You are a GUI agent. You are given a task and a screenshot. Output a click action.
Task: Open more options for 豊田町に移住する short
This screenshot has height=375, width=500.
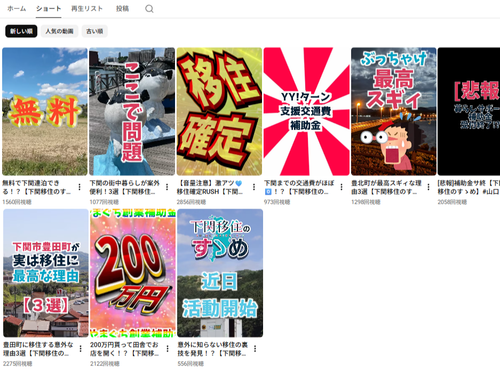(80, 349)
